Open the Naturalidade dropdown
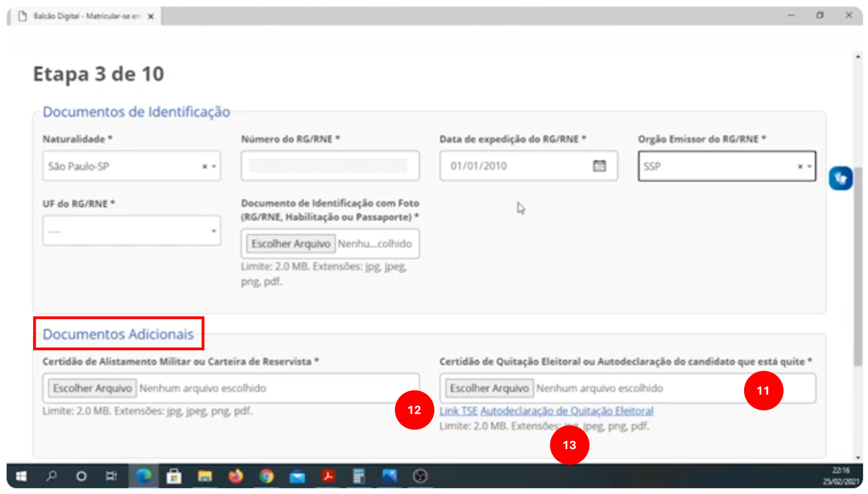Screen dimensions: 868x494 [214, 166]
